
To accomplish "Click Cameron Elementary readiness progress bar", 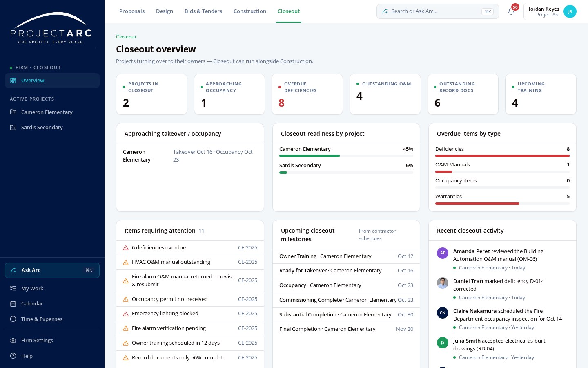I will (x=346, y=156).
